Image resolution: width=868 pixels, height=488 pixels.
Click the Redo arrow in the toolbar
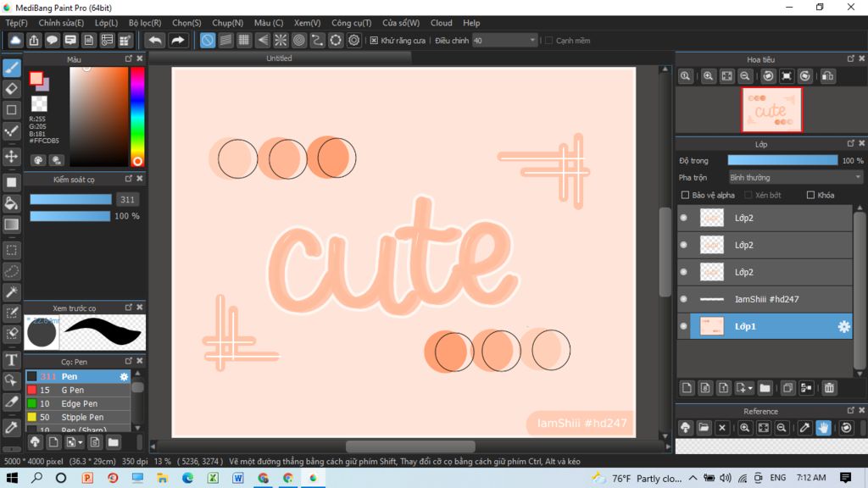[178, 41]
